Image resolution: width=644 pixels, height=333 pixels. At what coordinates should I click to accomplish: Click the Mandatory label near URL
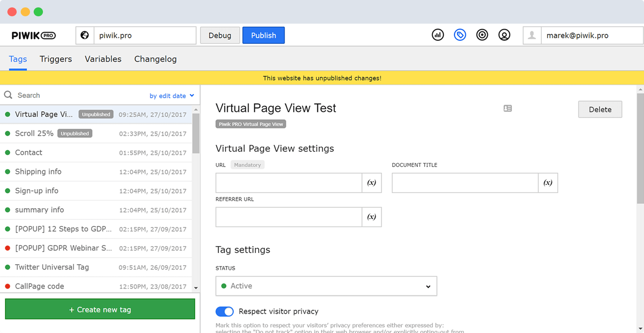pos(247,165)
